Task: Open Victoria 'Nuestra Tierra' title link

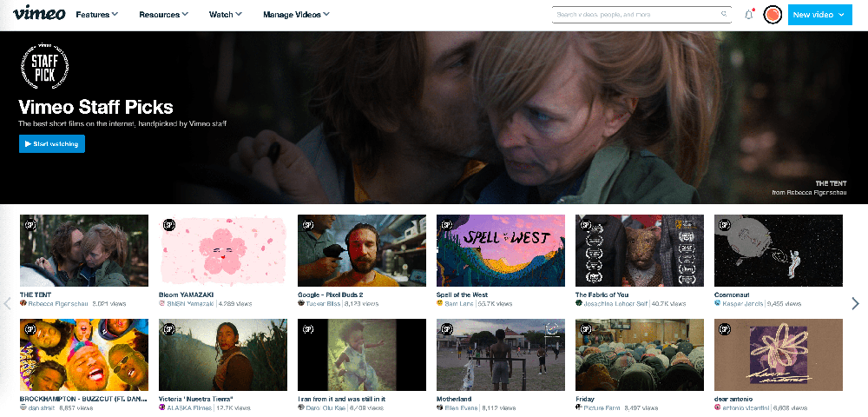Action: pyautogui.click(x=196, y=399)
